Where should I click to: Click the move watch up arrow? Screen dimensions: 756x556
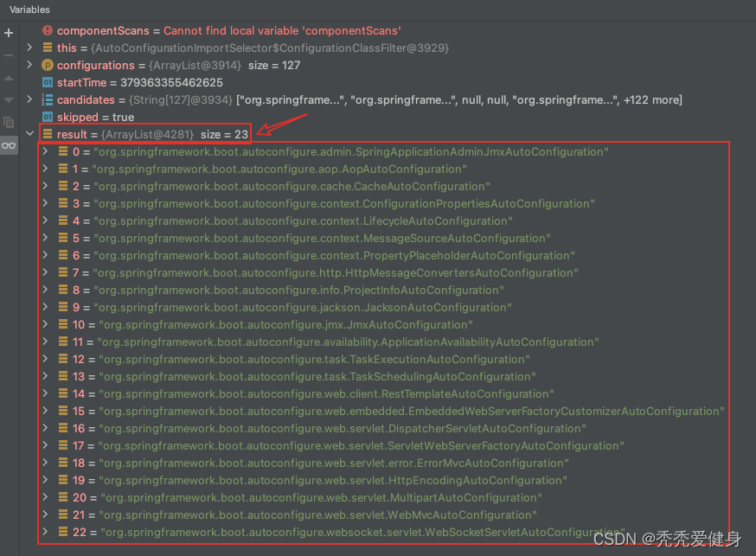click(9, 78)
